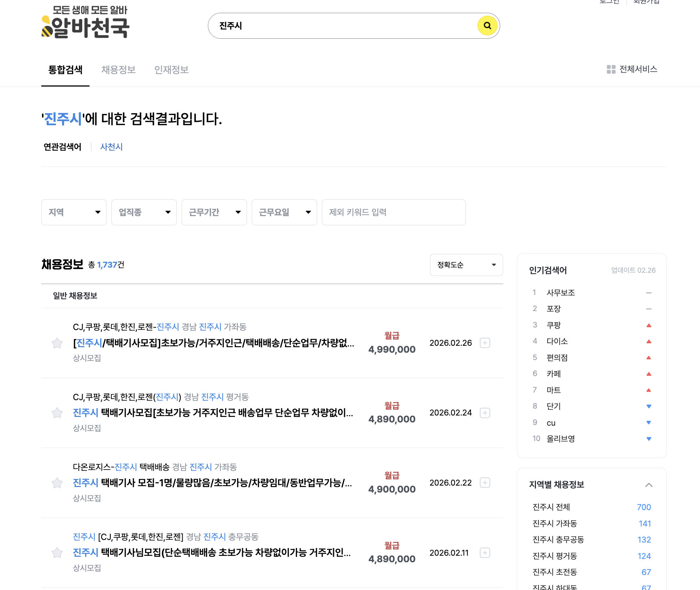Collapse the 지역별 채용정보 panel
Screen dimensions: 700x590
[x=648, y=485]
